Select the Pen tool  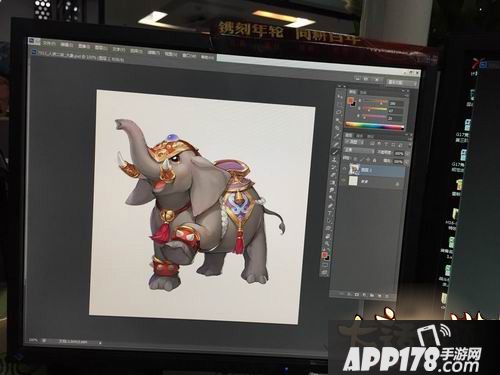[x=330, y=205]
